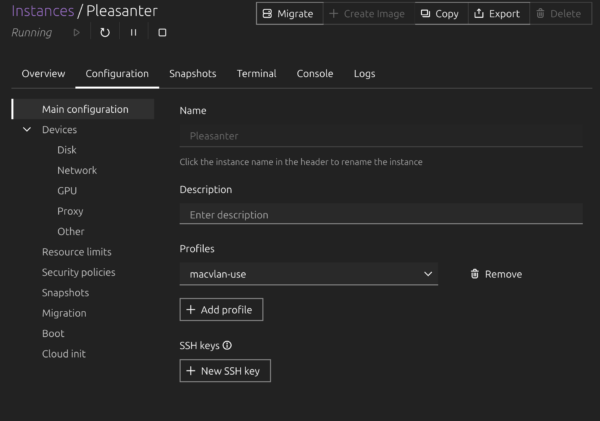Viewport: 600px width, 421px height.
Task: Click the Migrate button
Action: [x=289, y=14]
